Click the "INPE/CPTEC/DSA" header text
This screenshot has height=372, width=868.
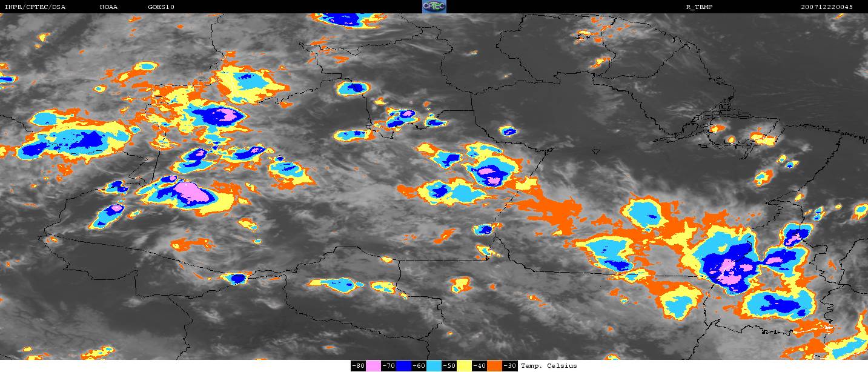35,7
